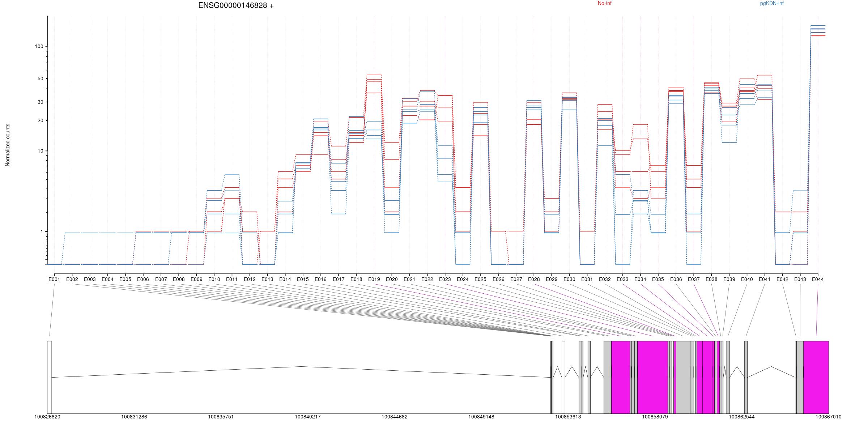This screenshot has width=868, height=434.
Task: Click the first white exon box at 100826820
Action: coord(50,377)
